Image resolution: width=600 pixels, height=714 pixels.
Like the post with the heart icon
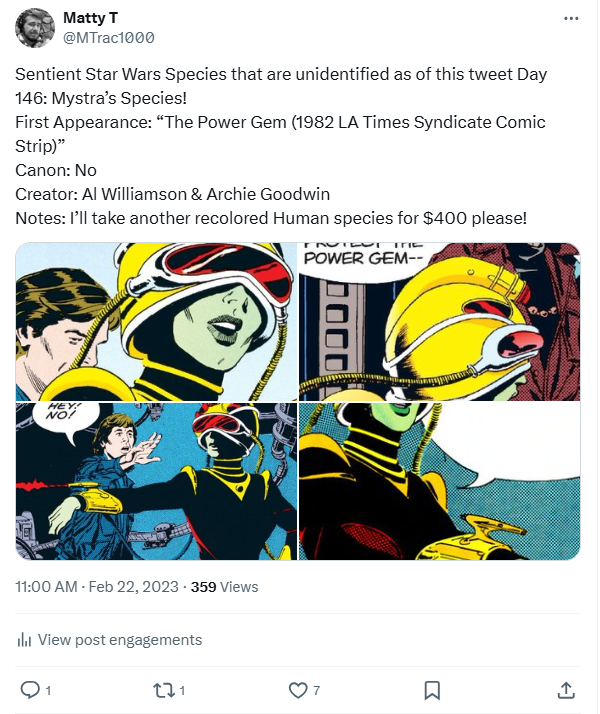(x=297, y=690)
